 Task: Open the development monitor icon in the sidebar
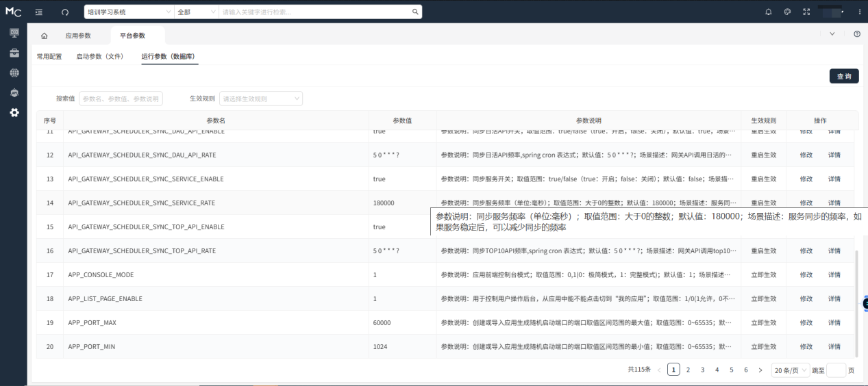pyautogui.click(x=14, y=33)
